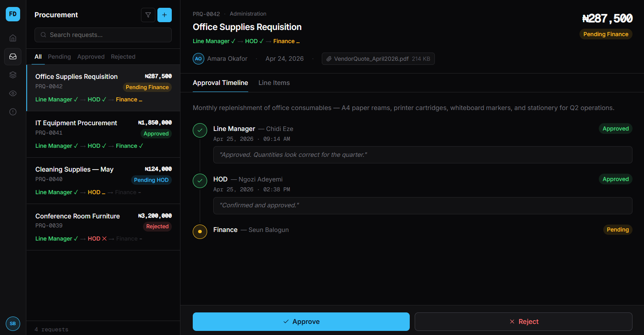Image resolution: width=644 pixels, height=335 pixels.
Task: Click Approved badge in Line Manager step
Action: coord(616,128)
